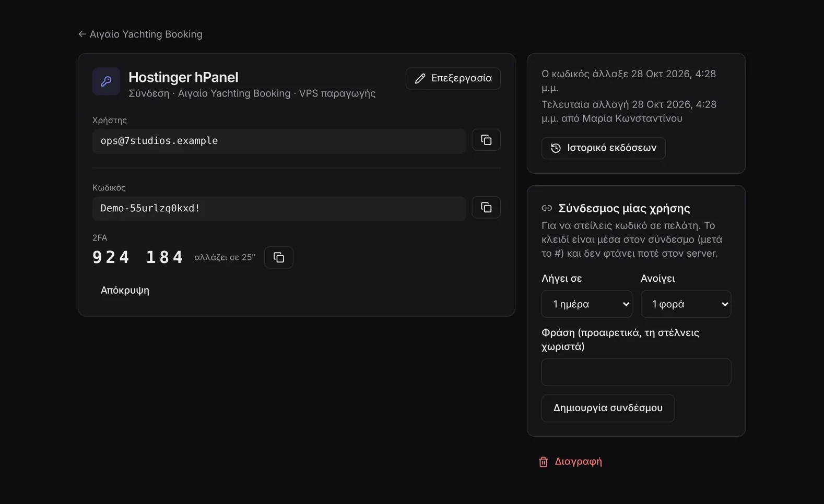
Task: Expand the Λήγει σε dropdown
Action: pyautogui.click(x=586, y=304)
